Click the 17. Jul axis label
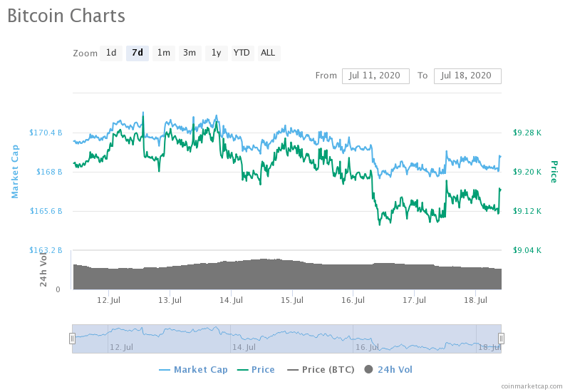 (x=414, y=300)
